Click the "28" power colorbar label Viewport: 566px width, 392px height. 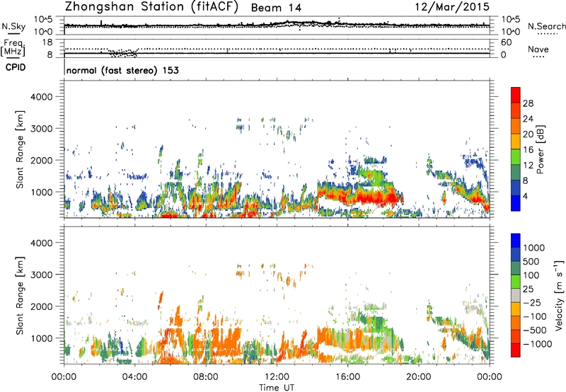[528, 103]
